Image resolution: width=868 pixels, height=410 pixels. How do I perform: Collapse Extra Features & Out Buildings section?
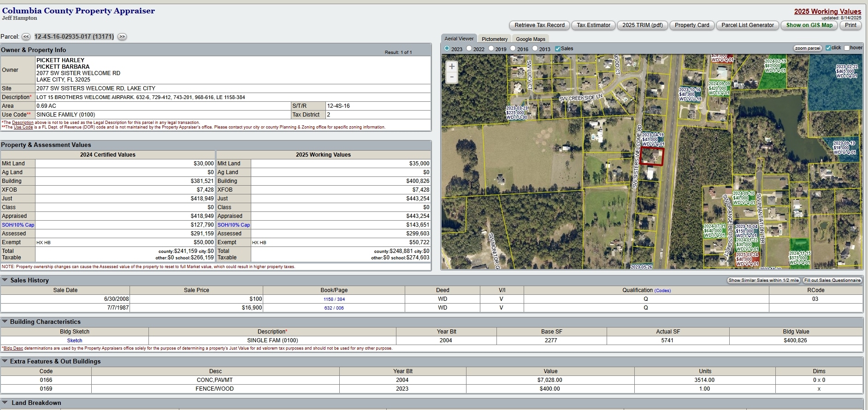5,361
